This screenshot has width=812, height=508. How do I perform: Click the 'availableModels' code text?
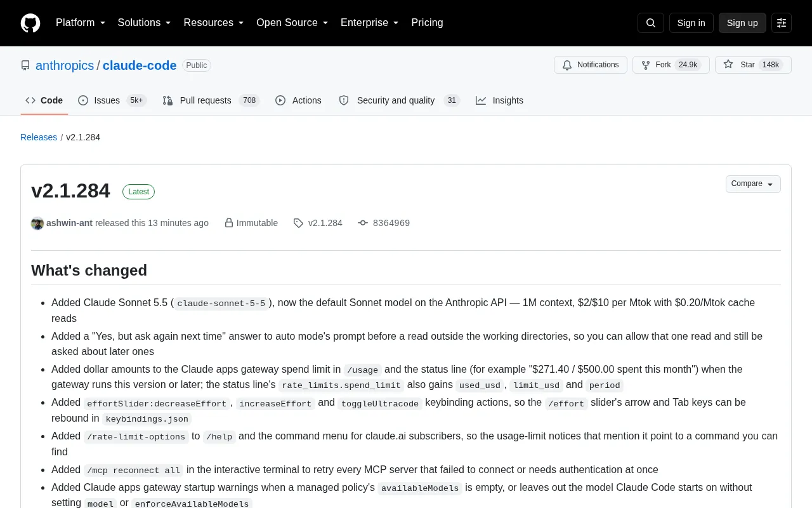[x=420, y=488]
